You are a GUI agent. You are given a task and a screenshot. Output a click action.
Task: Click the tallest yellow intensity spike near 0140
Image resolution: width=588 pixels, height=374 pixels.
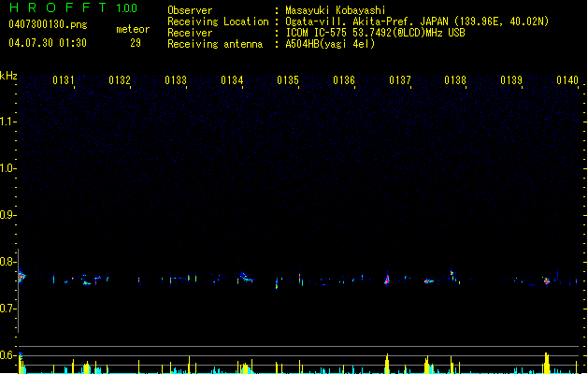point(546,363)
